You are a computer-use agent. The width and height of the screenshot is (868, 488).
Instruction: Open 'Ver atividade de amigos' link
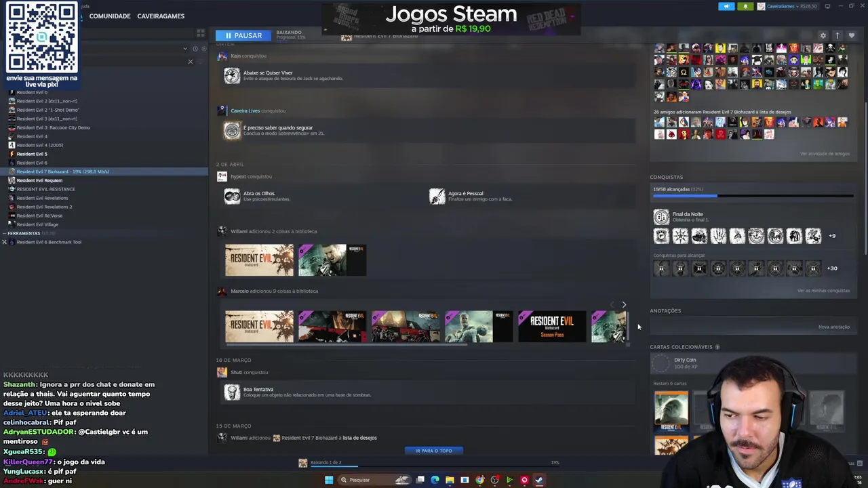click(825, 154)
